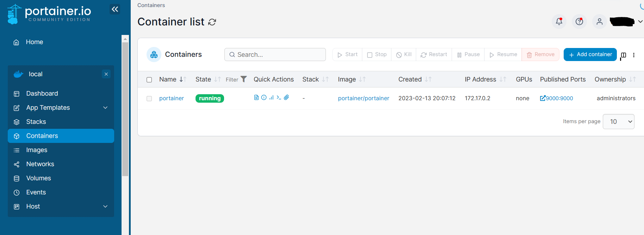This screenshot has width=644, height=235.
Task: Sort by State column arrows
Action: [x=217, y=79]
